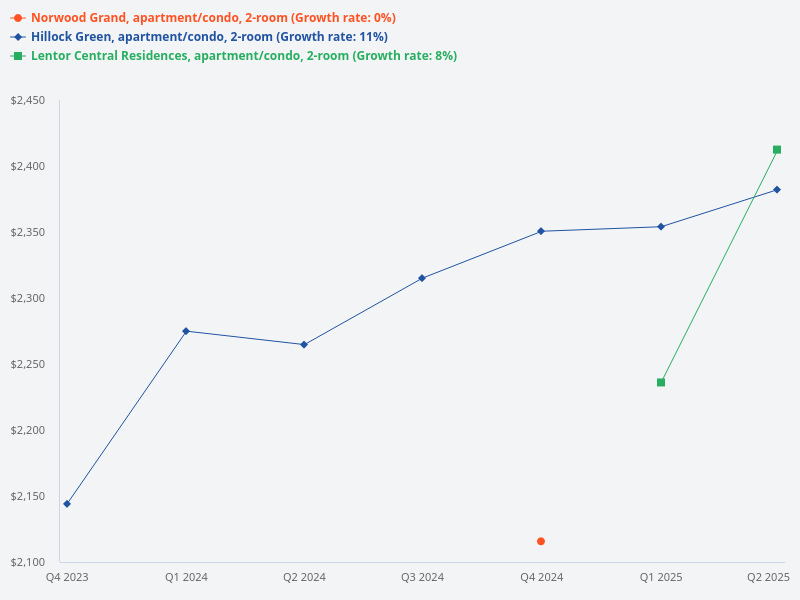Hide the Hillock Green series via legend text
800x600 pixels.
coord(209,37)
